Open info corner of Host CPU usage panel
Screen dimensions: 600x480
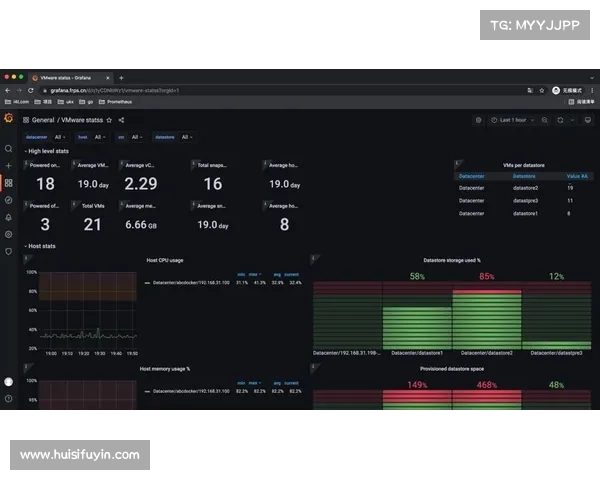(x=26, y=259)
